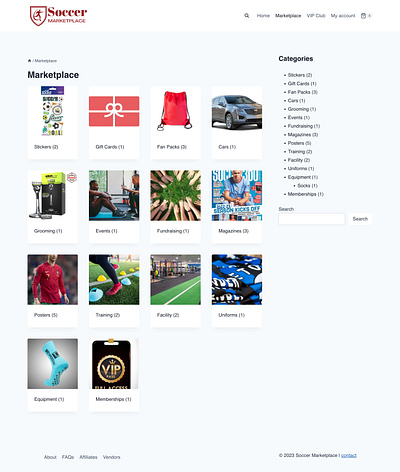Click the Search button in sidebar

tap(360, 219)
